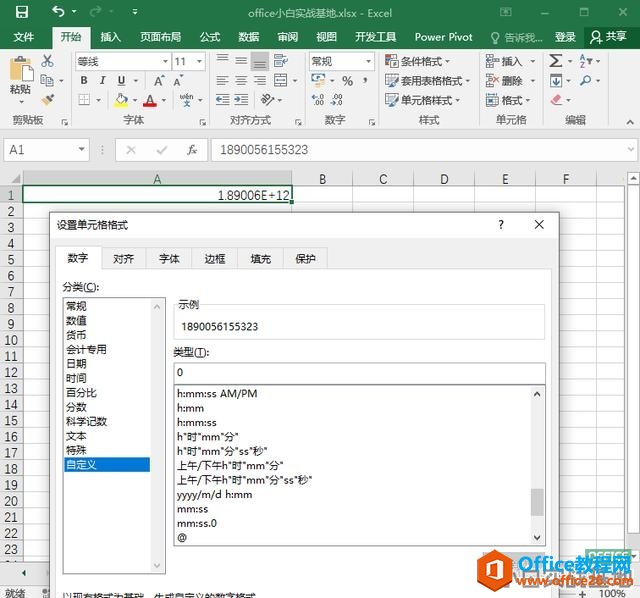Click the Percent Style icon
The height and width of the screenshot is (598, 640).
[347, 81]
